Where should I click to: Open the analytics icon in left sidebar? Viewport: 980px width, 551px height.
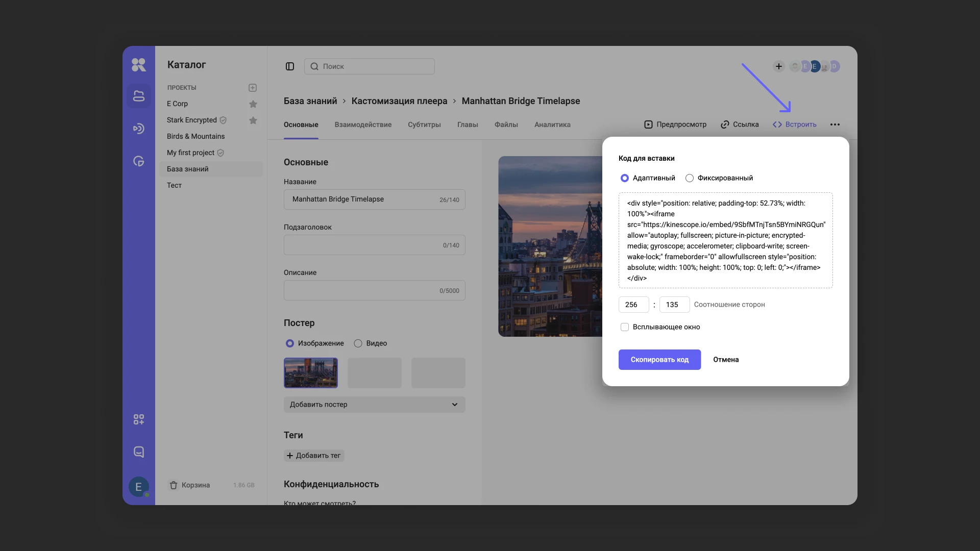pyautogui.click(x=138, y=161)
